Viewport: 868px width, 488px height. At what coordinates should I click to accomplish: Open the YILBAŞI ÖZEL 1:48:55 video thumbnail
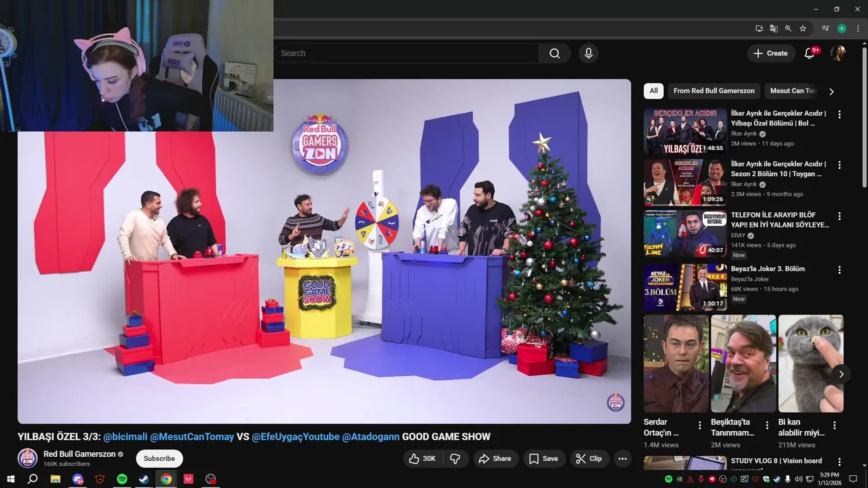685,131
